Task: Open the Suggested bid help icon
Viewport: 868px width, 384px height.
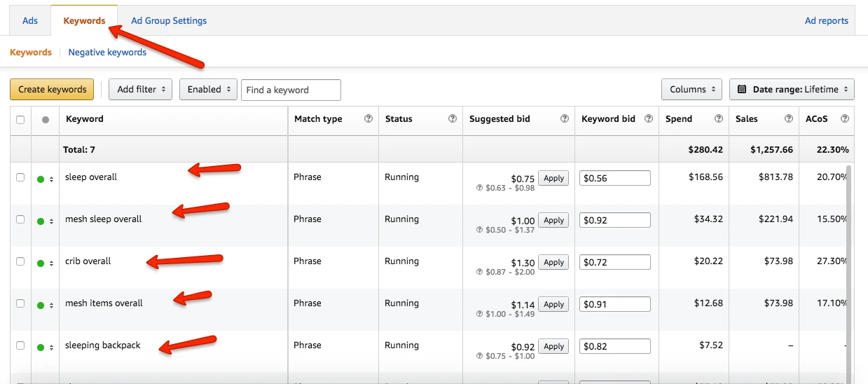Action: [565, 119]
